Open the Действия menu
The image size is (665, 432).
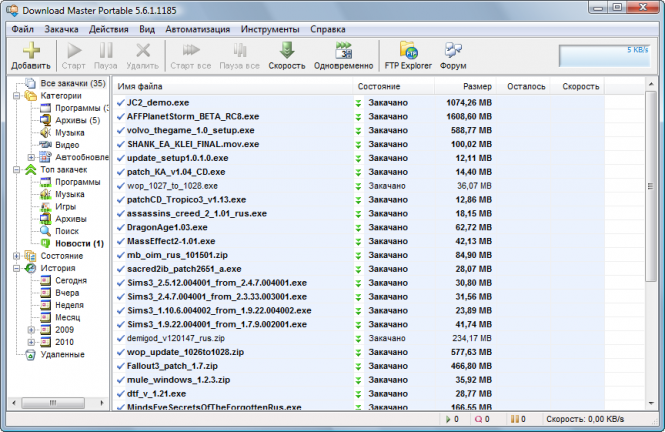click(109, 29)
